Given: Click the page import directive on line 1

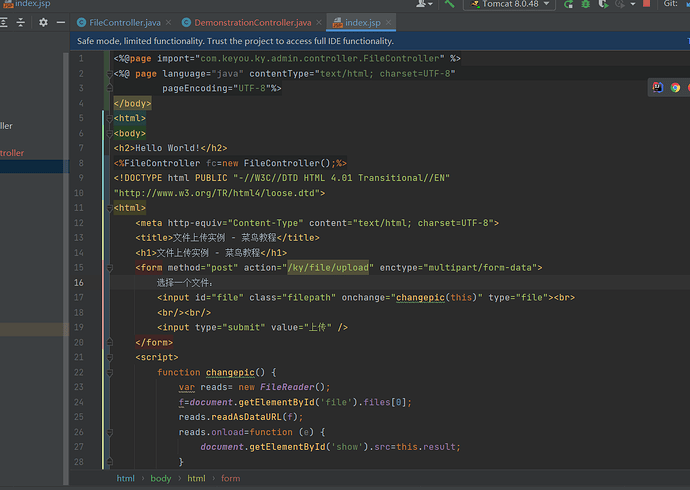Looking at the screenshot, I should 287,58.
